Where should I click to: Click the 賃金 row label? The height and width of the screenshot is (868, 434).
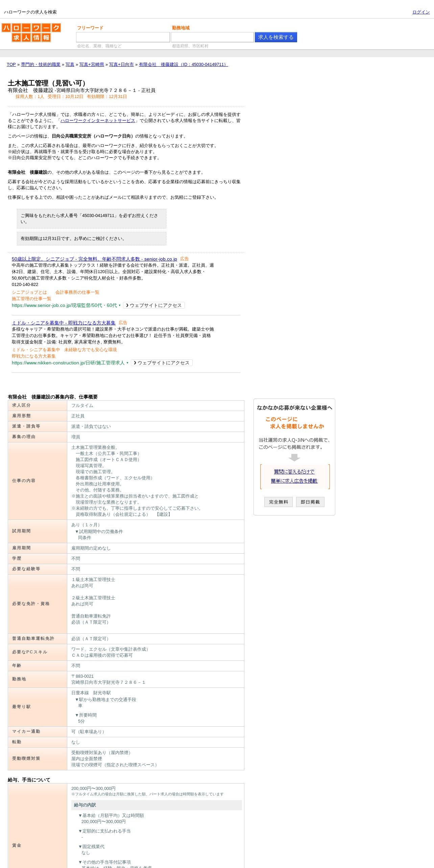pos(17,845)
